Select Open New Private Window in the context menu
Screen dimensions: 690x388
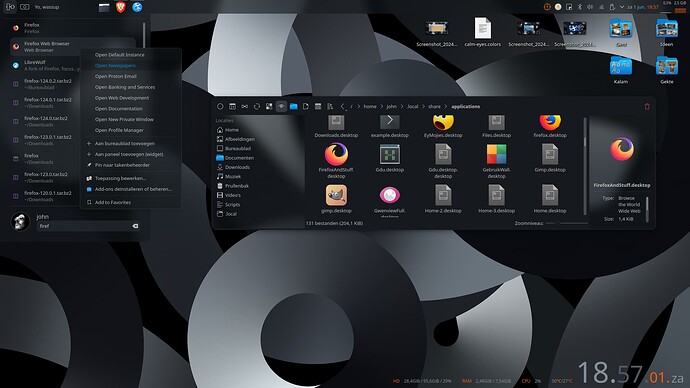(124, 119)
